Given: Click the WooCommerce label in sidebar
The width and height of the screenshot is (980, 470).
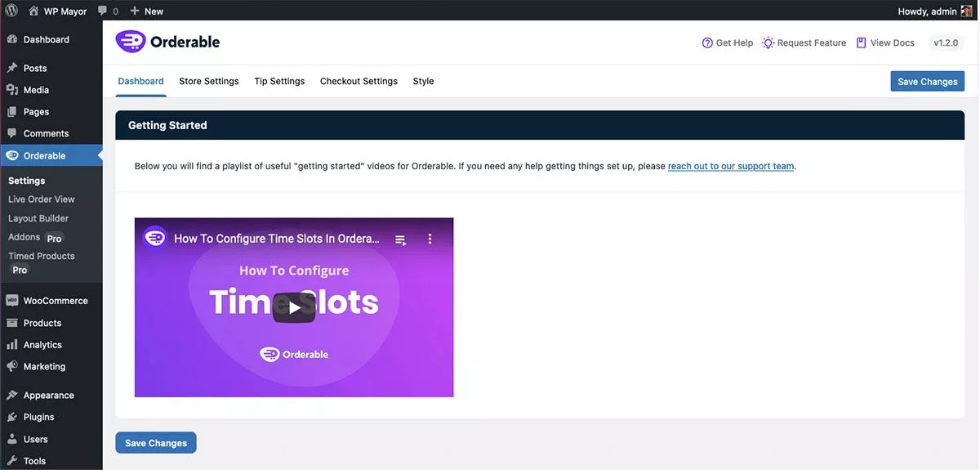Looking at the screenshot, I should [x=56, y=301].
